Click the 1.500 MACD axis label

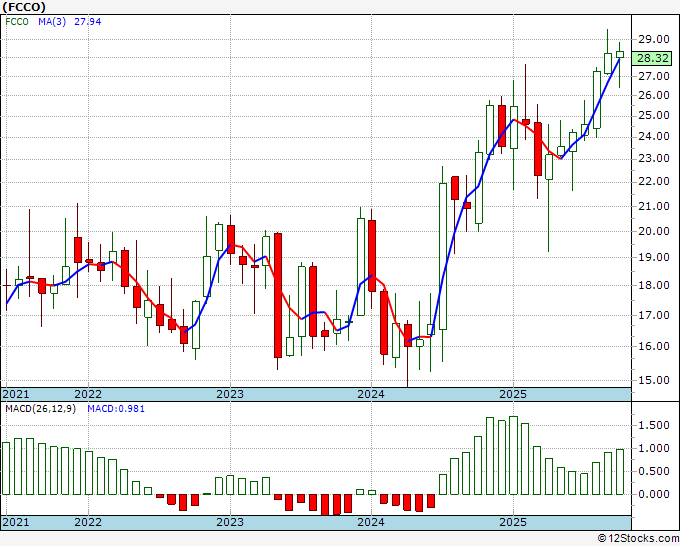[653, 425]
